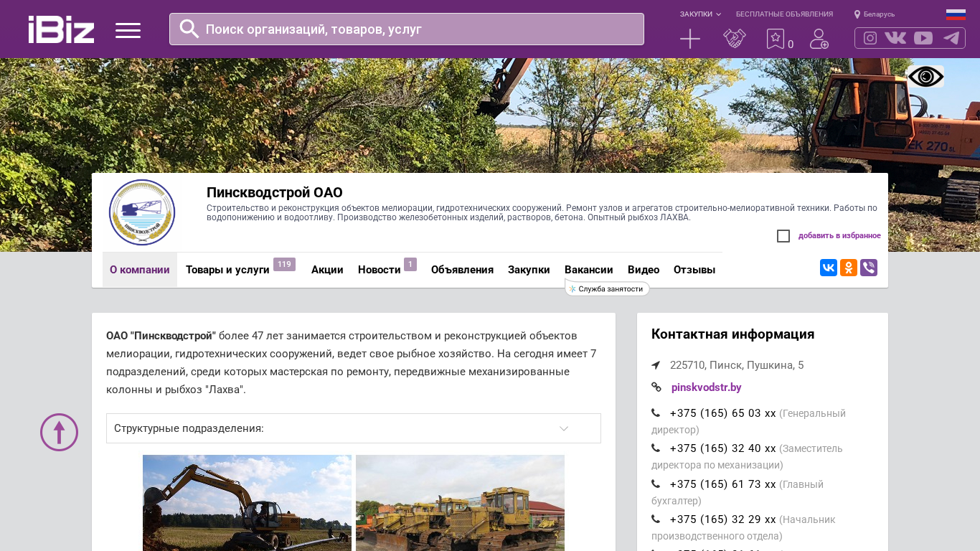Toggle the accessibility eye view mode
This screenshot has width=980, height=551.
(x=925, y=77)
